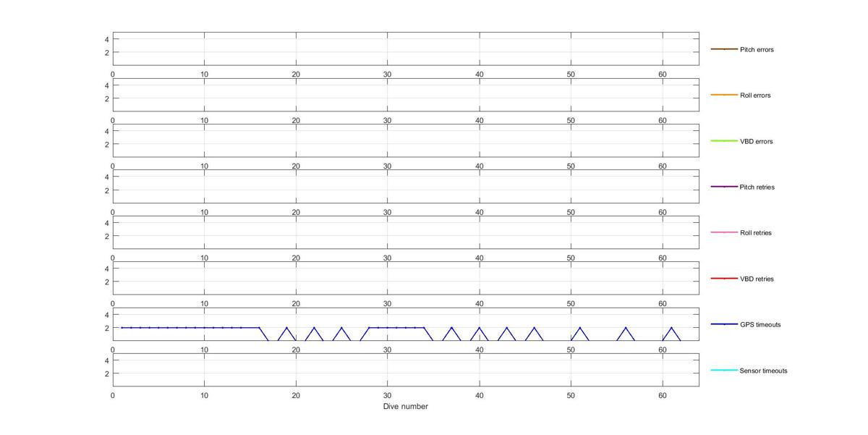This screenshot has height=435, width=868.
Task: Select the purple Pitch retries legend line
Action: pos(723,187)
